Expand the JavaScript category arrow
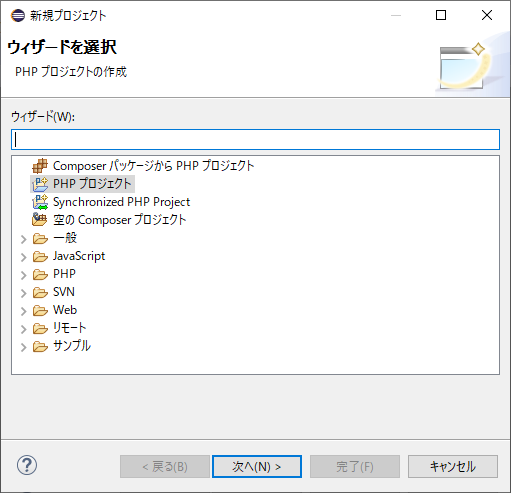Image resolution: width=511 pixels, height=493 pixels. click(x=23, y=257)
